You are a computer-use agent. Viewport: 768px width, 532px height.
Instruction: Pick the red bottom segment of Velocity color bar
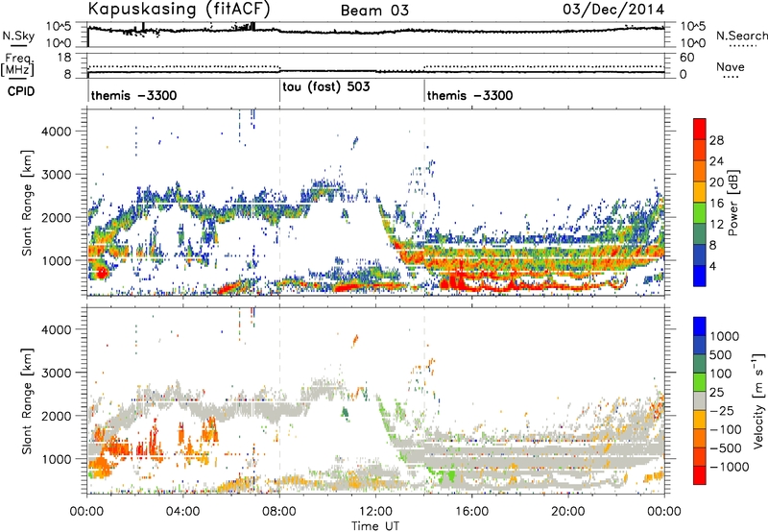(x=700, y=474)
